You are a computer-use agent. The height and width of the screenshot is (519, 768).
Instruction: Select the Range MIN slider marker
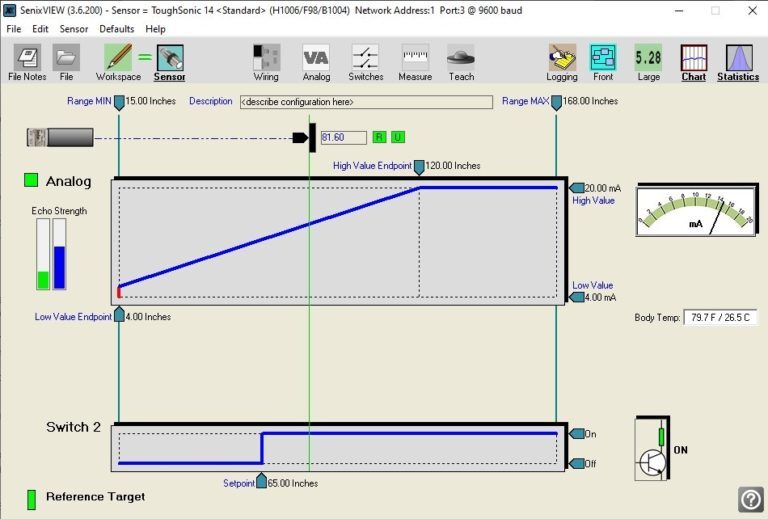click(x=119, y=103)
